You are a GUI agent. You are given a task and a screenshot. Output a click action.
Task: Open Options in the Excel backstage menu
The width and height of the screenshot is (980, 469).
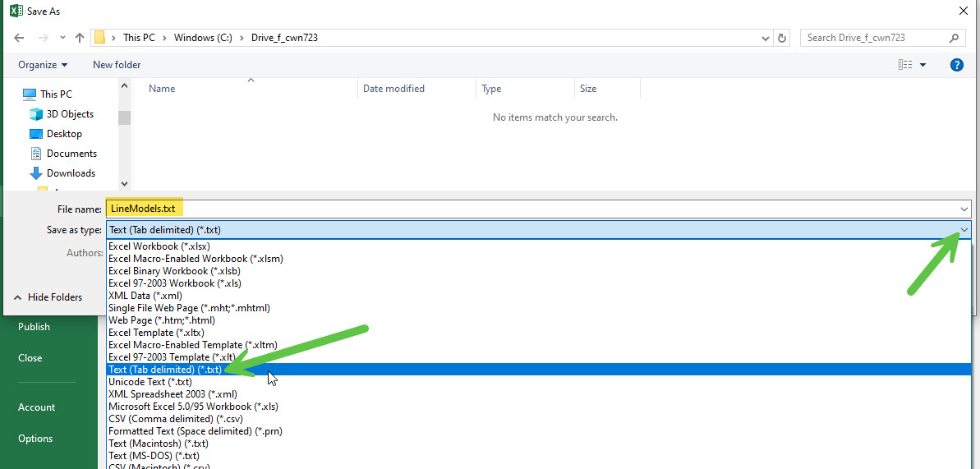pyautogui.click(x=35, y=439)
